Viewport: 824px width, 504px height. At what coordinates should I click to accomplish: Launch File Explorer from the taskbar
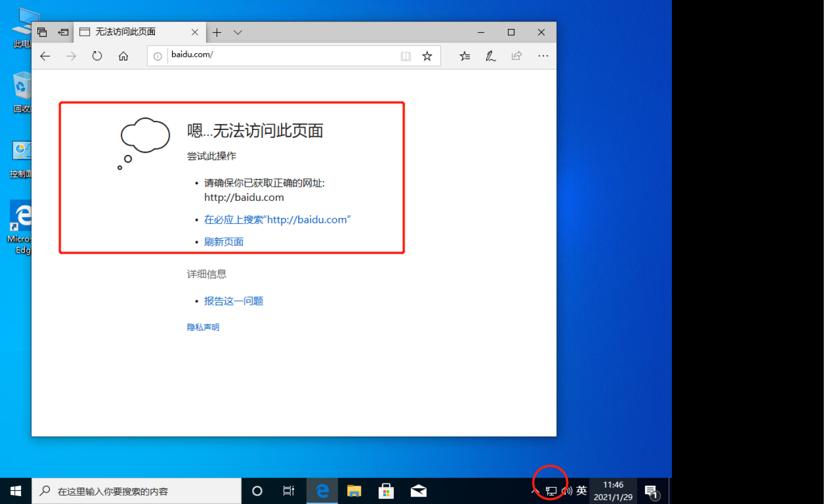[x=354, y=491]
